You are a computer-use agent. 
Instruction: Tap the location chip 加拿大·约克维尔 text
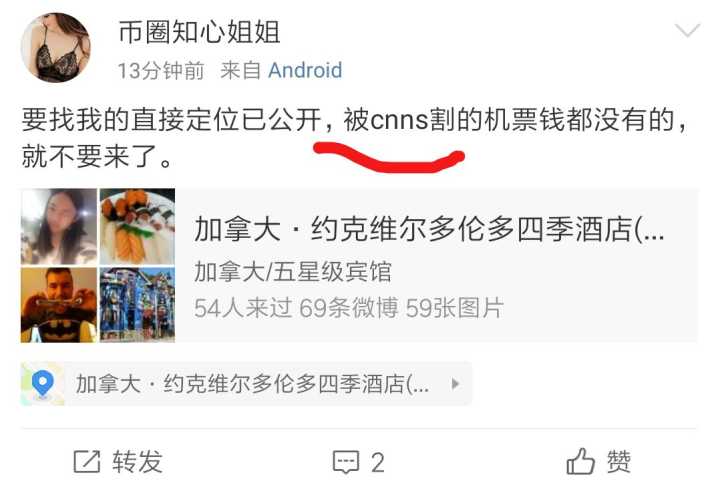(x=252, y=384)
